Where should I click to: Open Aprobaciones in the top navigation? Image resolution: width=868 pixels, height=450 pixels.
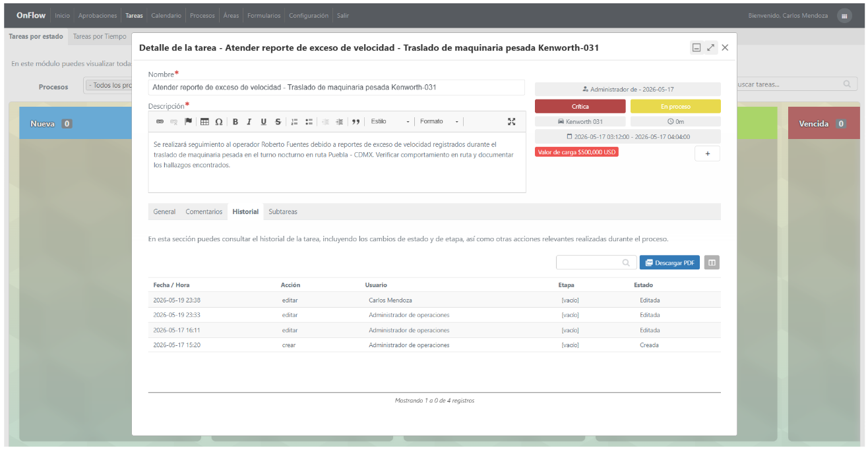click(98, 16)
